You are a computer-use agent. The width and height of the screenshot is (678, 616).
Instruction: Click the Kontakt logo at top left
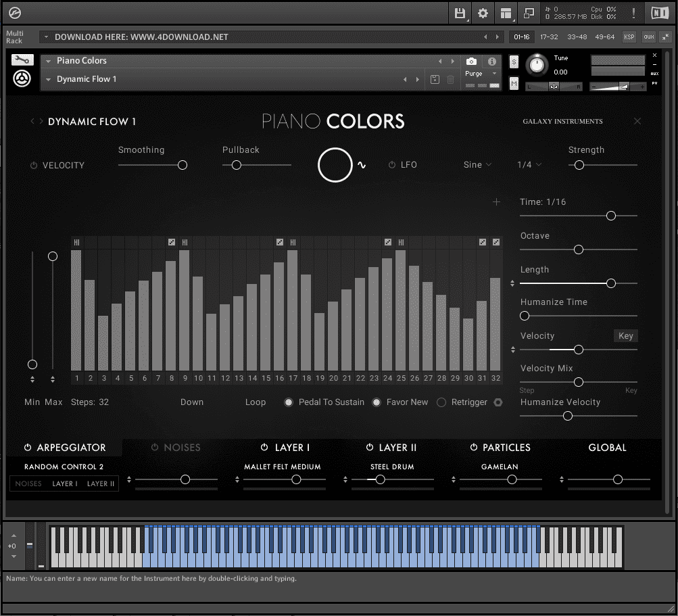coord(15,13)
